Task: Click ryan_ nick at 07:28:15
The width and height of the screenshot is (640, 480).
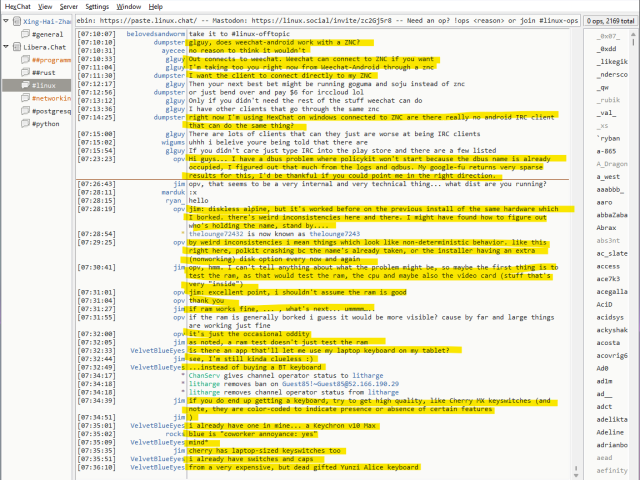Action: pos(175,201)
